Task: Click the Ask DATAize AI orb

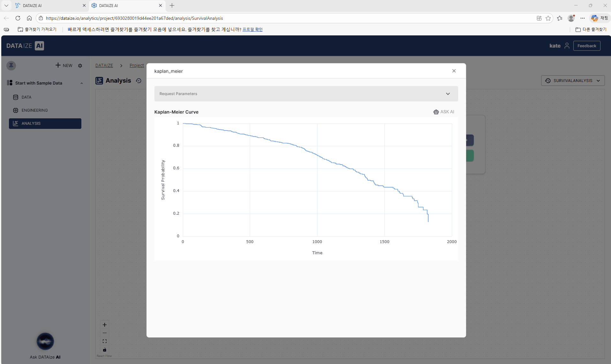Action: 45,341
